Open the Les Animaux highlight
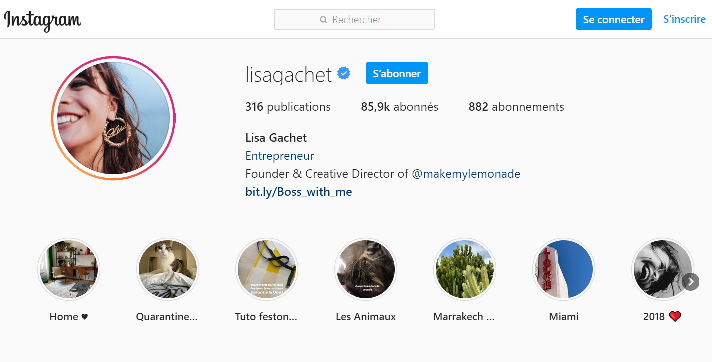Viewport: 712px width, 362px height. tap(366, 269)
